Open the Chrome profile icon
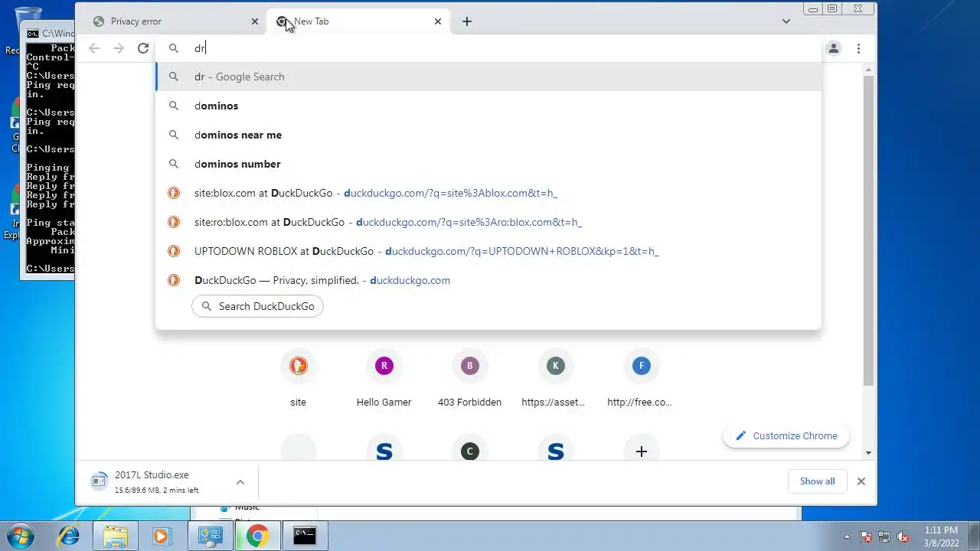Screen dimensions: 980x551 point(834,48)
